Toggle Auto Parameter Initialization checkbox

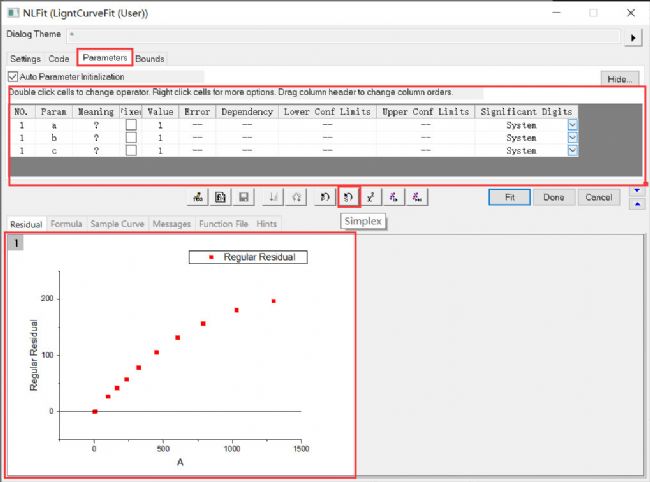point(13,76)
